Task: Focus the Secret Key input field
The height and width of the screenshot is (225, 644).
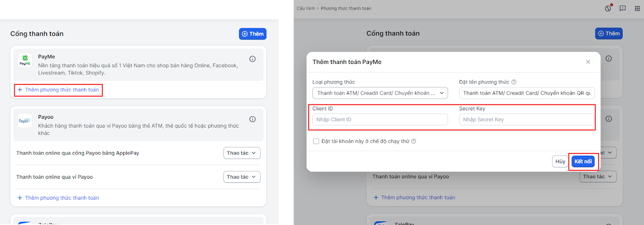Action: point(526,120)
